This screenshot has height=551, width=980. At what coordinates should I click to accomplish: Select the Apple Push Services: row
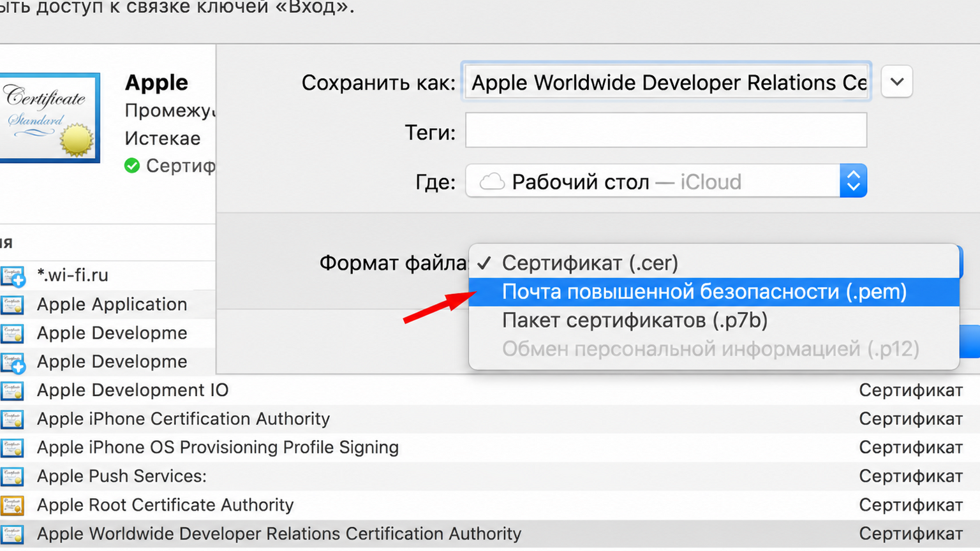tap(490, 476)
